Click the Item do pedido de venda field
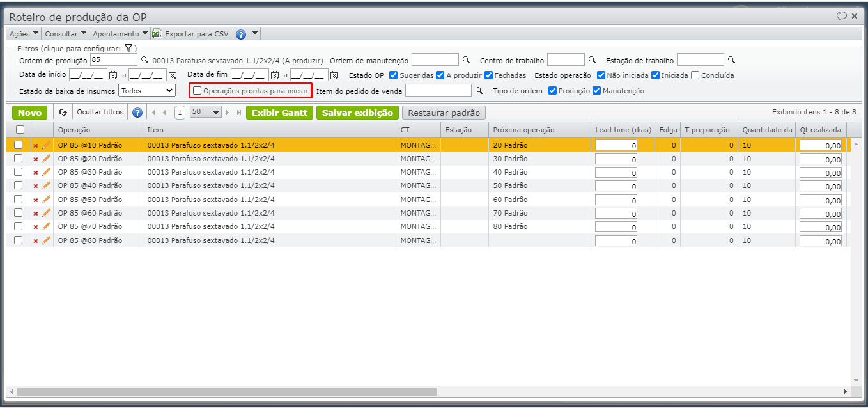The height and width of the screenshot is (408, 868). [438, 91]
